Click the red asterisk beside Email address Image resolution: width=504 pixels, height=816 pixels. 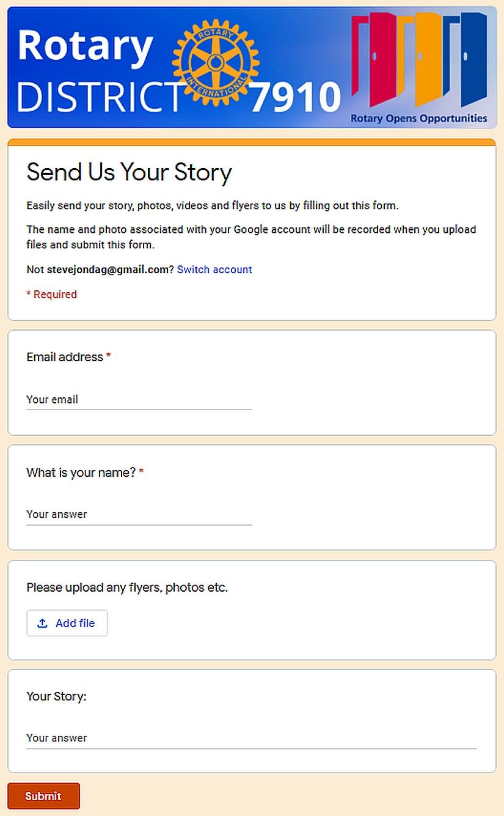(109, 357)
